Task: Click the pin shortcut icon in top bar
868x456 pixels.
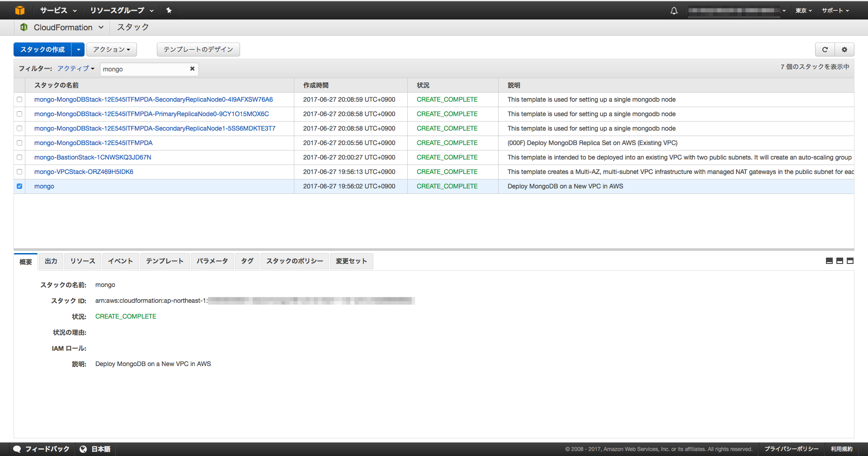Action: 168,10
